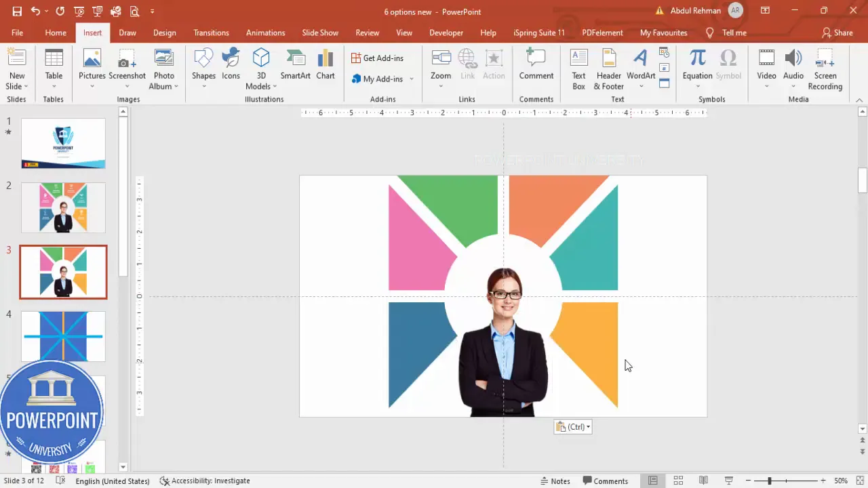Fit slide to current window icon
Viewport: 868px width, 488px height.
tap(859, 481)
